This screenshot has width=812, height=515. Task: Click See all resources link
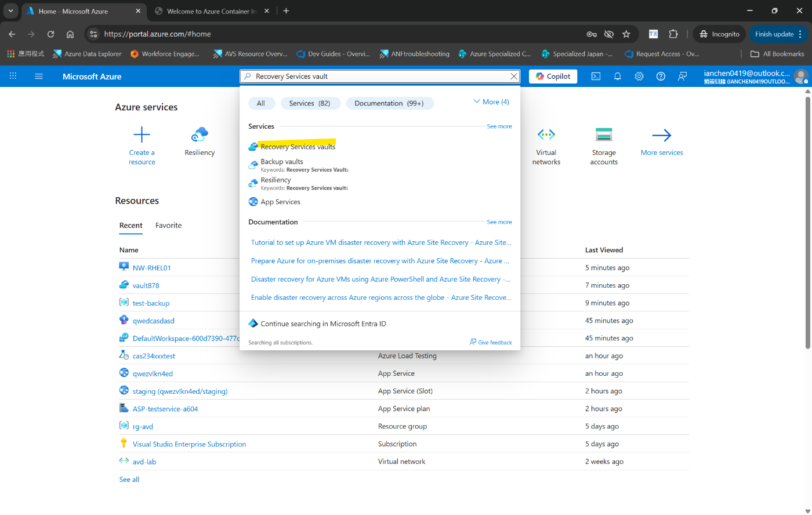click(129, 480)
